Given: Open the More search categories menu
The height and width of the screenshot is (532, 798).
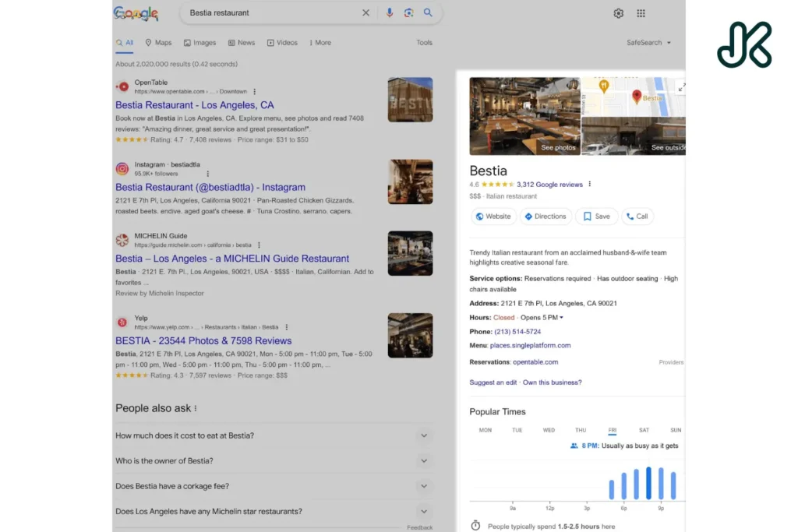Looking at the screenshot, I should (320, 43).
